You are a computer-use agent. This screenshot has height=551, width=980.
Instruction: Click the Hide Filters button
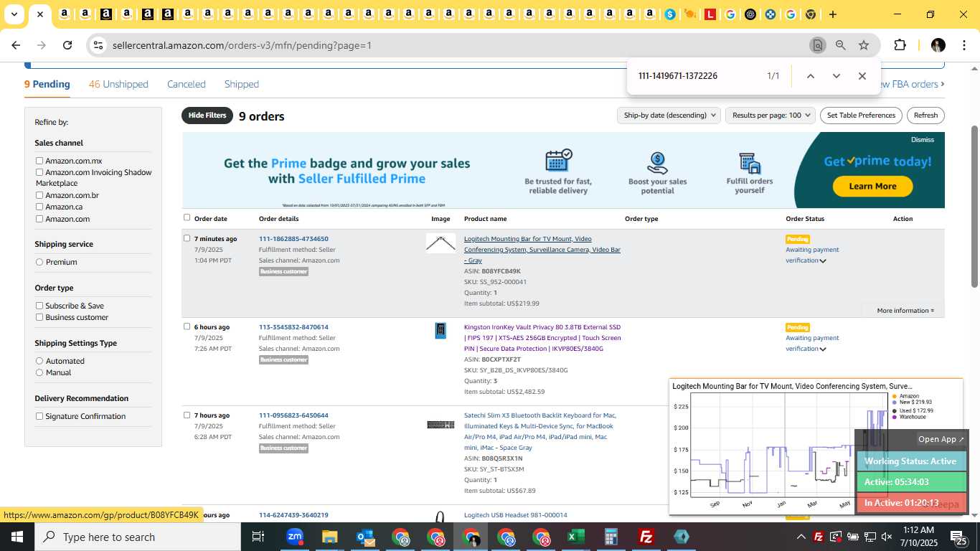pyautogui.click(x=207, y=115)
